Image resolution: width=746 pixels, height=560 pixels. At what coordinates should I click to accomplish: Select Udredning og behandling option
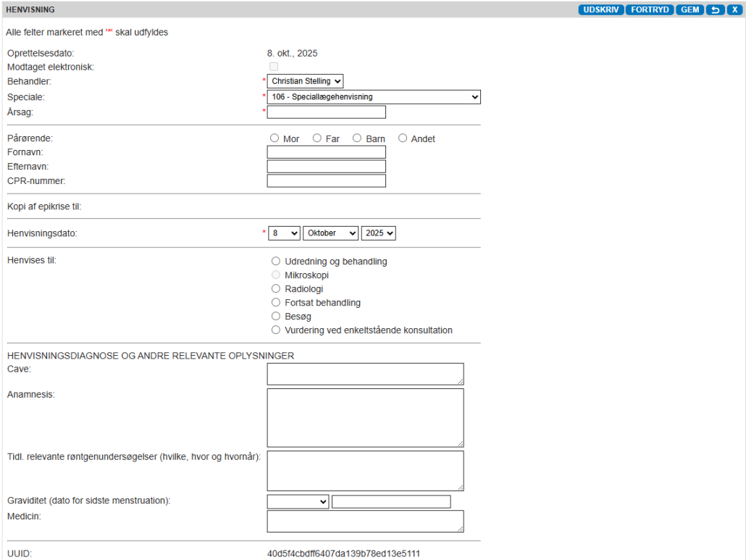(x=275, y=262)
